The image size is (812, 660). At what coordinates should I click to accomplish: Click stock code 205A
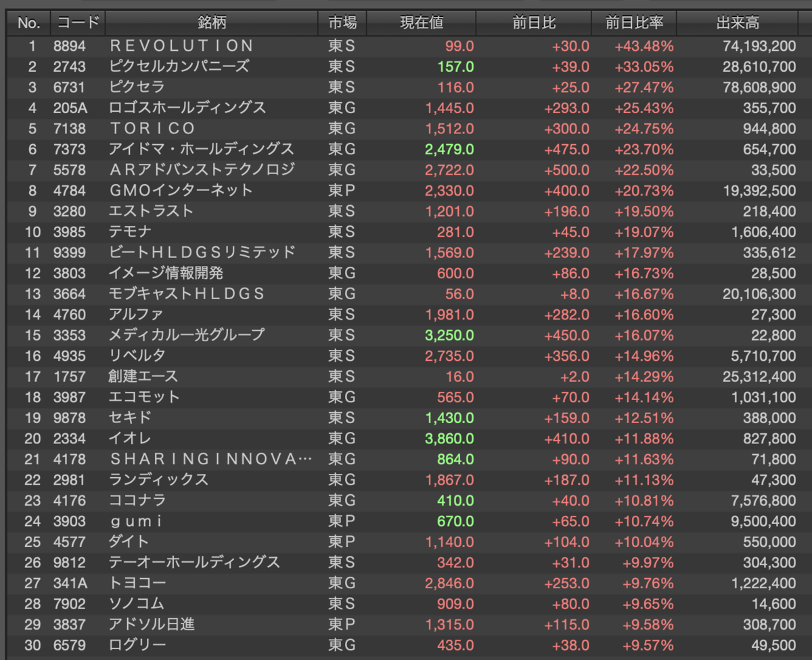[x=70, y=108]
